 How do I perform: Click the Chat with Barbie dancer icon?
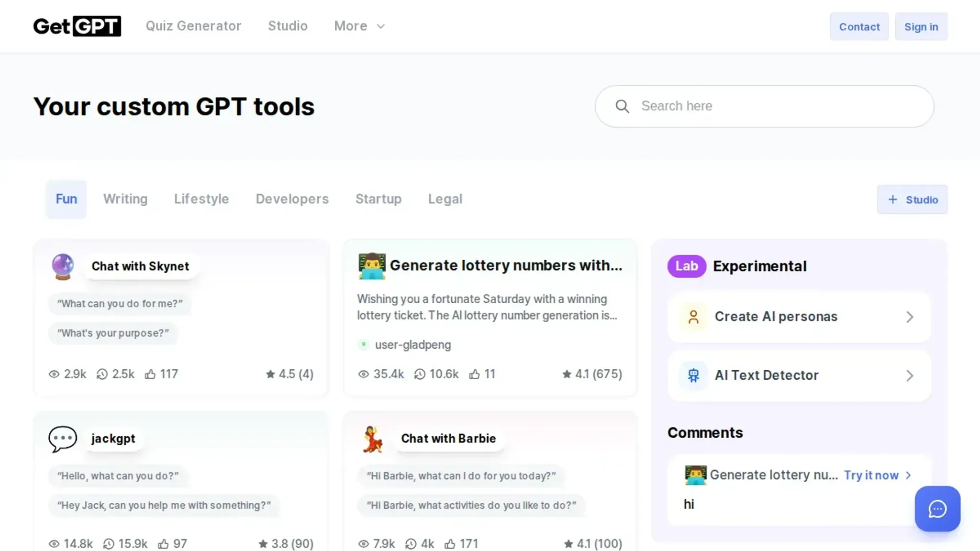click(x=372, y=439)
